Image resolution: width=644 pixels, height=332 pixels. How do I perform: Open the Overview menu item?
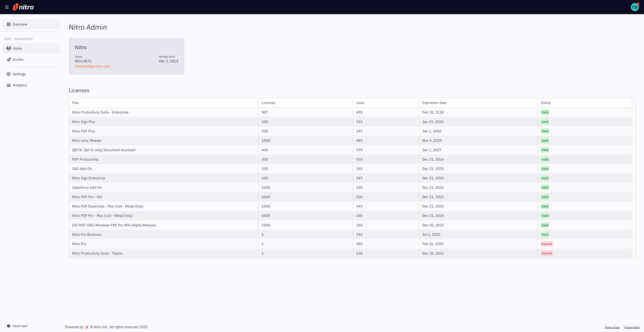pos(32,24)
